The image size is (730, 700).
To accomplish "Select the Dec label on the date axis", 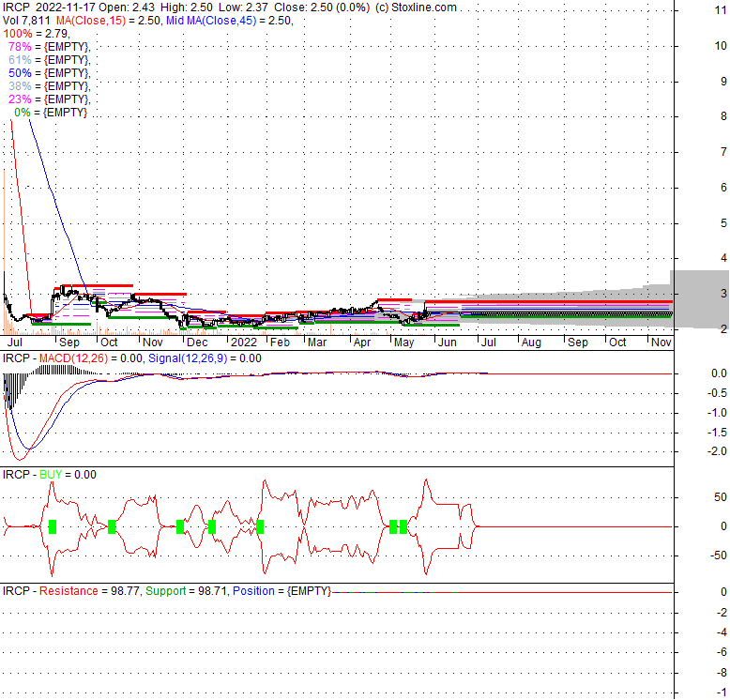I will (x=197, y=342).
